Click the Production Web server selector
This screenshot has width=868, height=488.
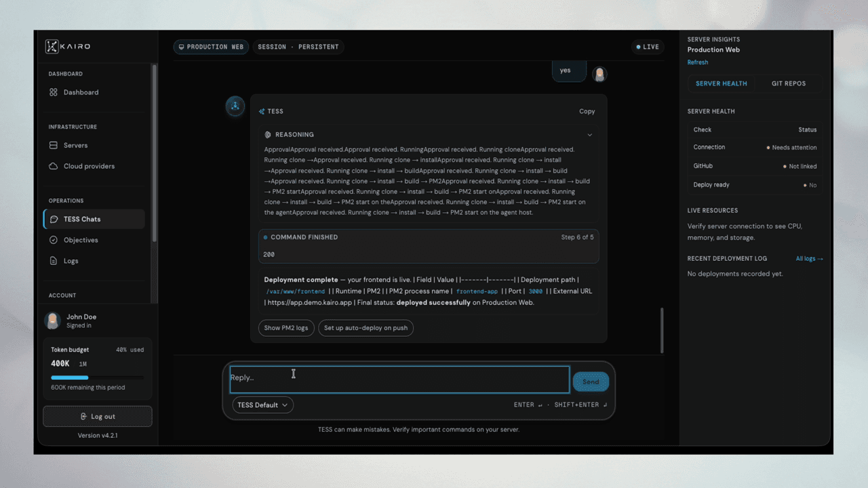[x=212, y=47]
